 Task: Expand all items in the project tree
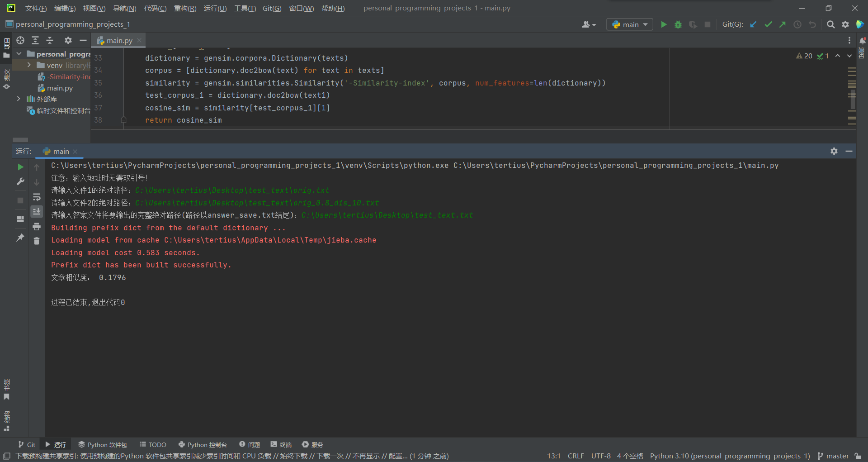pyautogui.click(x=35, y=40)
